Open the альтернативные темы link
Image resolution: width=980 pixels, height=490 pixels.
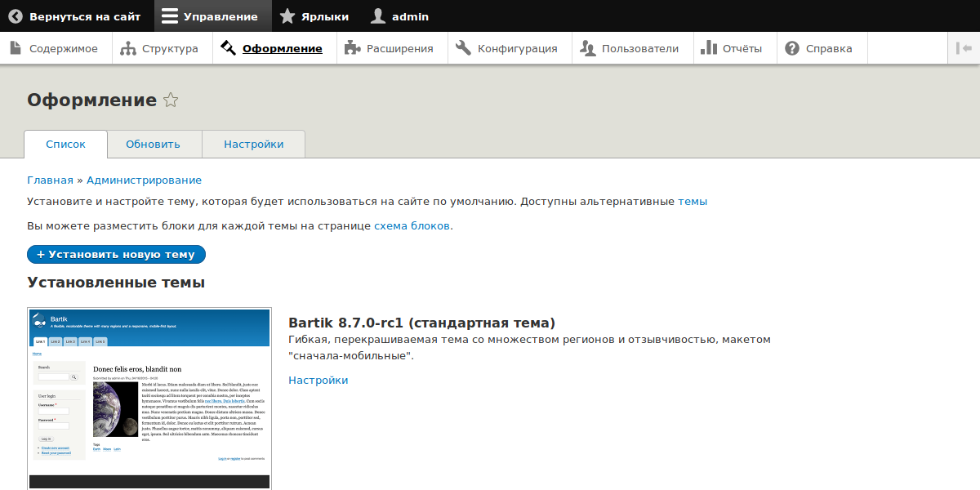(693, 201)
